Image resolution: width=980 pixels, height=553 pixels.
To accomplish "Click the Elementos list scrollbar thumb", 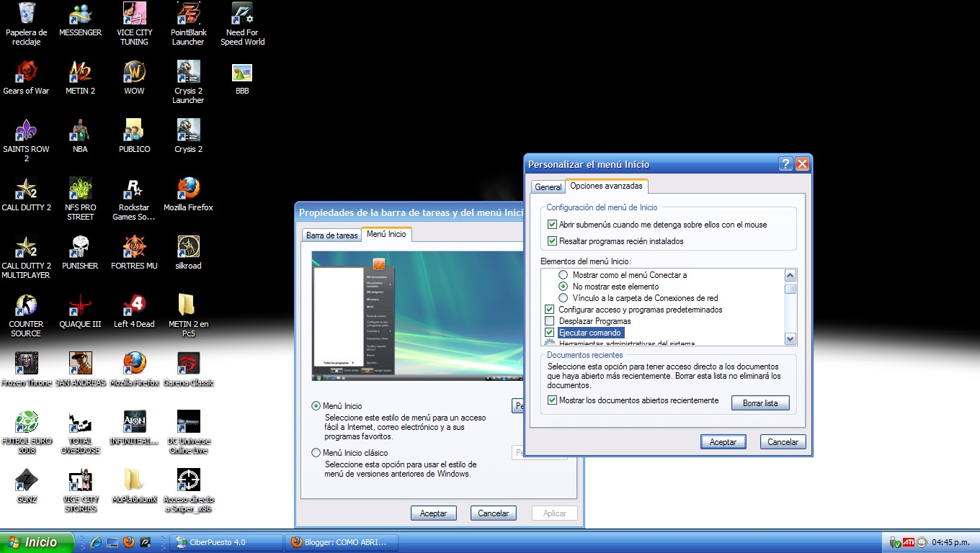I will click(x=790, y=289).
